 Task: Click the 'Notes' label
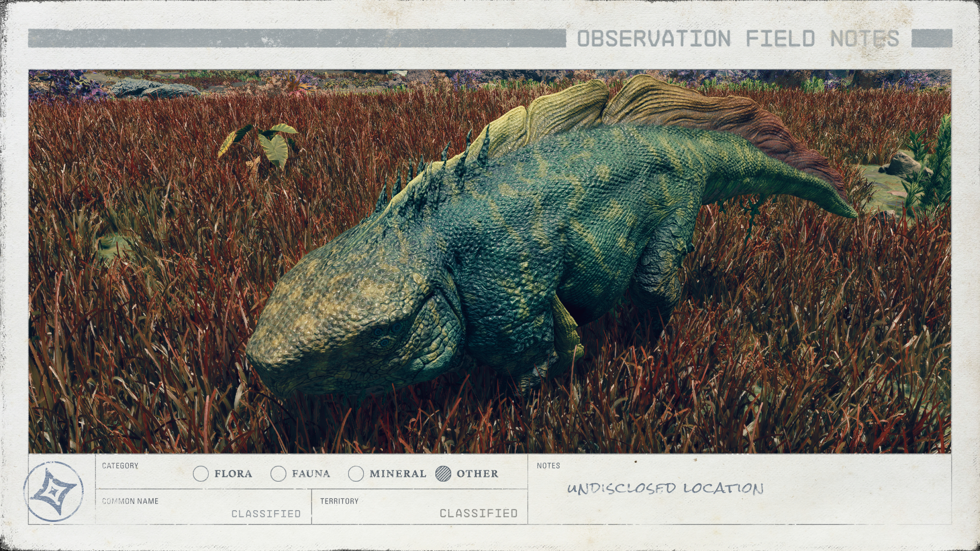coord(548,466)
